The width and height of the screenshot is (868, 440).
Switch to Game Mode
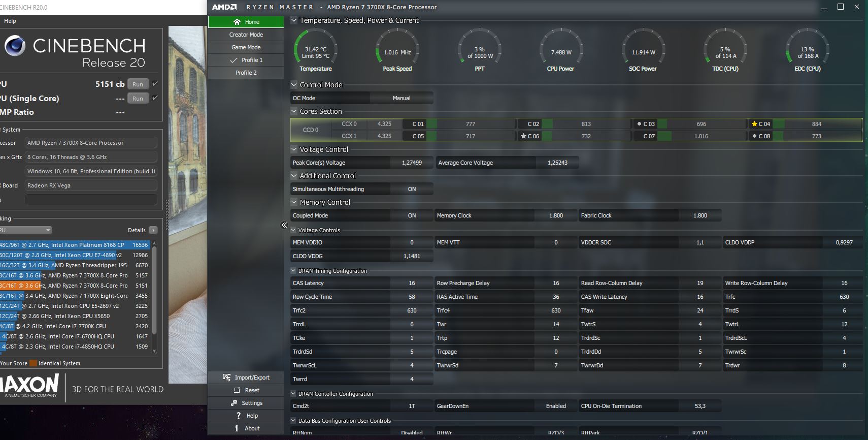click(246, 47)
